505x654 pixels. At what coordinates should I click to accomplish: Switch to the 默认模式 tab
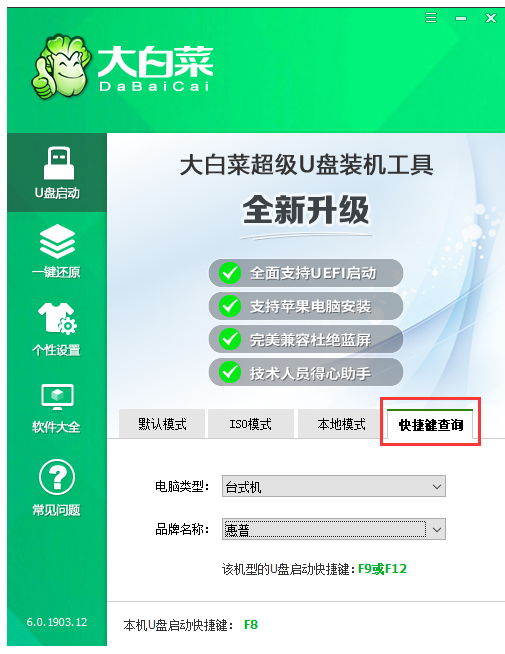pyautogui.click(x=162, y=424)
